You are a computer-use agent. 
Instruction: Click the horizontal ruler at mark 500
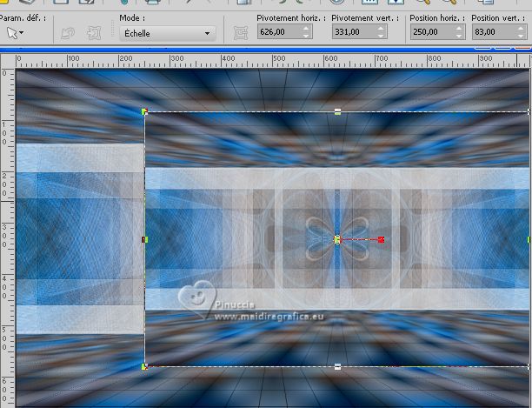(x=279, y=58)
